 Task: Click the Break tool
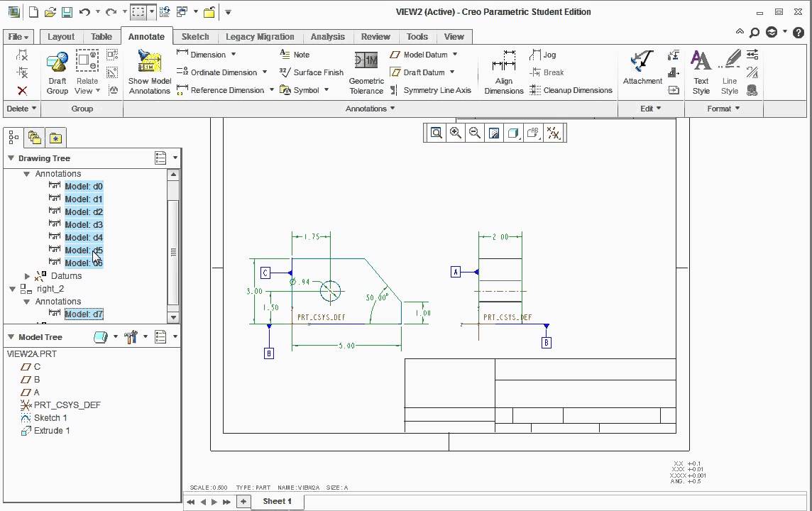click(547, 72)
